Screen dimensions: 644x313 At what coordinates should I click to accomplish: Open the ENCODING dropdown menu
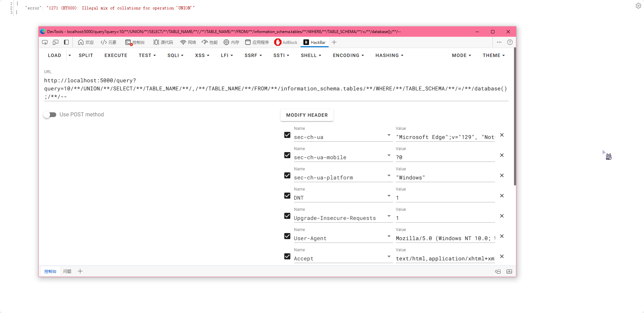pos(348,55)
